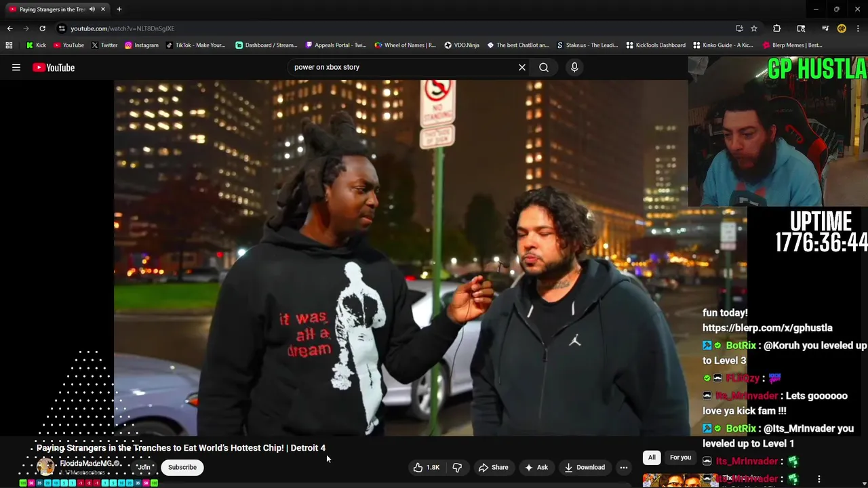Screen dimensions: 868x488
Task: Mute the tab via speaker icon
Action: point(92,9)
